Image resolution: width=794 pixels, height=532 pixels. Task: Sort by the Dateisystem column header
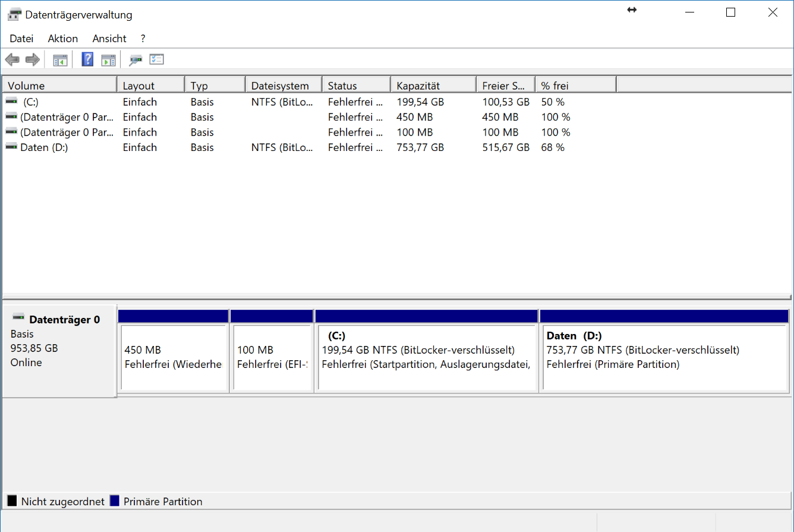click(x=283, y=86)
